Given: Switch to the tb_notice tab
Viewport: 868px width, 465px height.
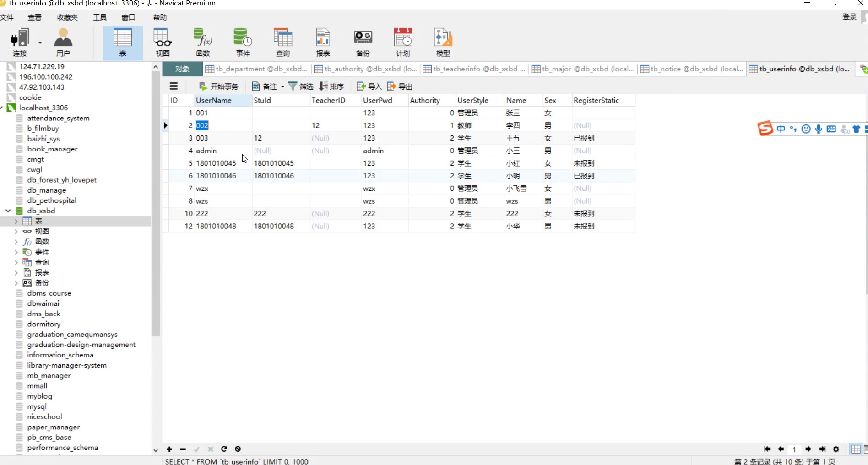Looking at the screenshot, I should point(692,69).
